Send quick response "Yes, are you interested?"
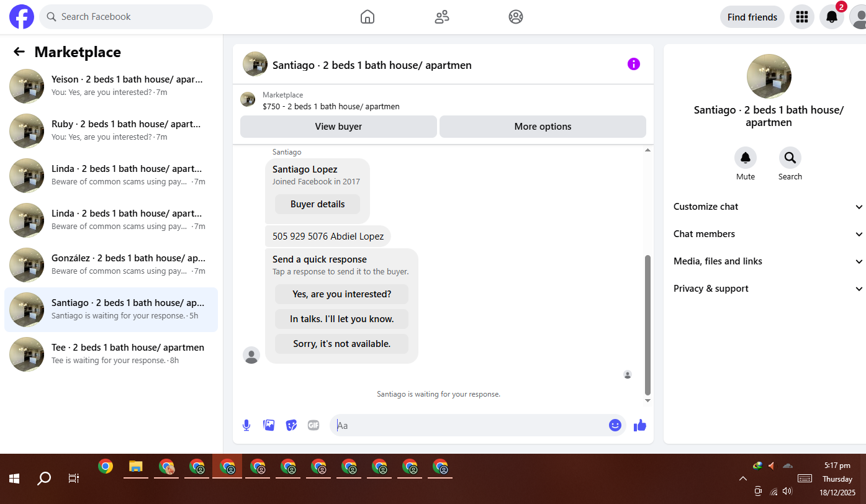866x504 pixels. (x=341, y=294)
